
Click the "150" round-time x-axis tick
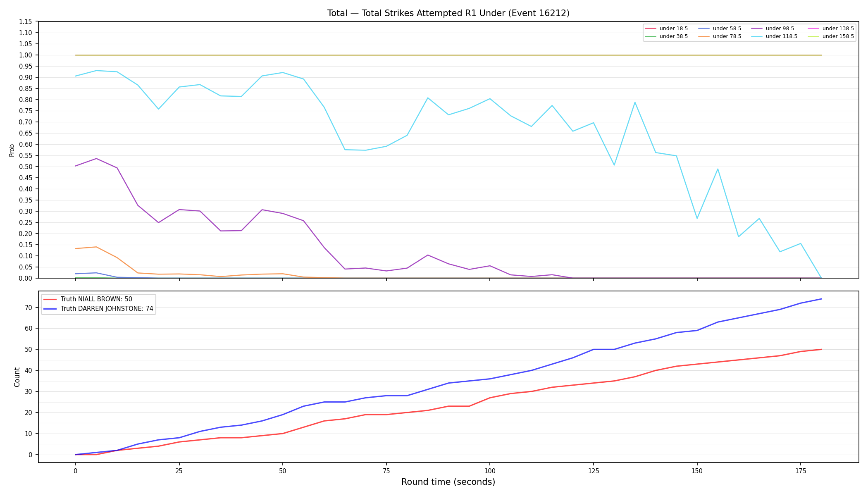coord(697,470)
